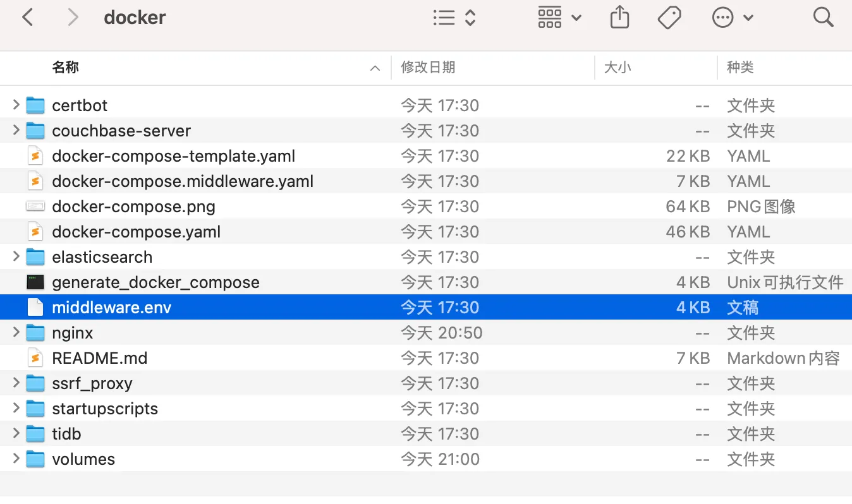Click the volumes folder icon
Viewport: 852px width, 504px height.
(35, 459)
